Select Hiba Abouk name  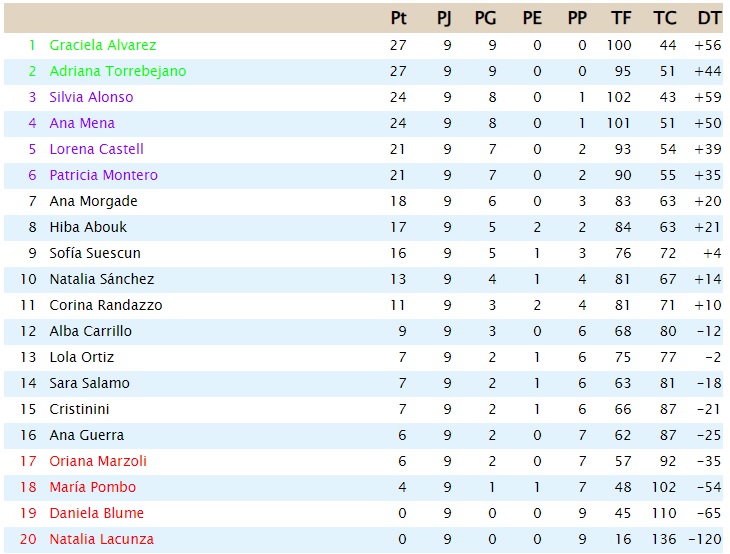(88, 227)
